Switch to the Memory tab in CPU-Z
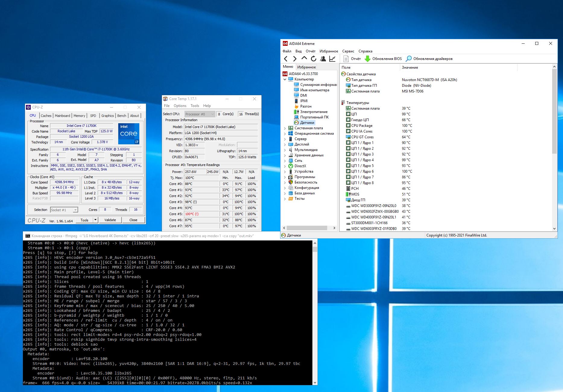563x392 pixels. point(79,116)
